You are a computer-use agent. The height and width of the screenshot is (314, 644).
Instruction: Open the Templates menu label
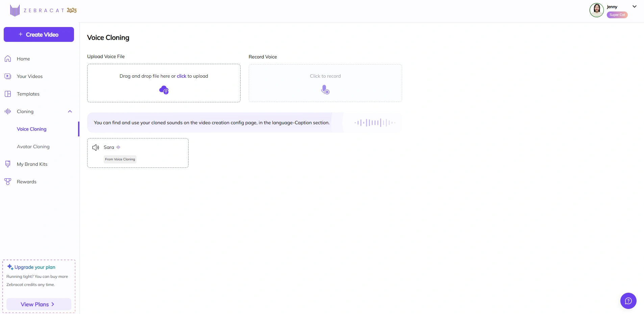tap(28, 94)
